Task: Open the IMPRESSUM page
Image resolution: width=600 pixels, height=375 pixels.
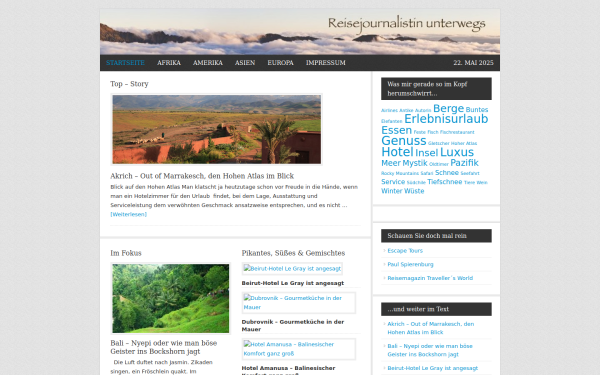Action: [x=326, y=63]
